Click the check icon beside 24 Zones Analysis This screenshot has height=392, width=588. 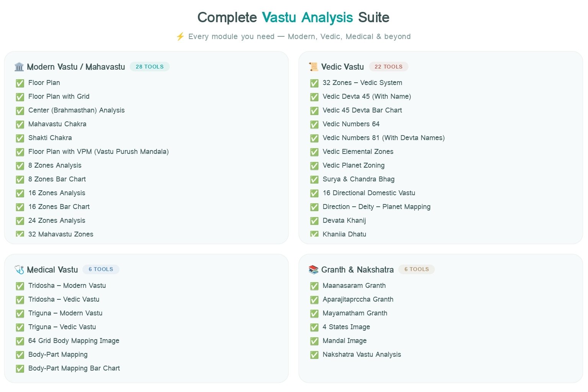20,221
